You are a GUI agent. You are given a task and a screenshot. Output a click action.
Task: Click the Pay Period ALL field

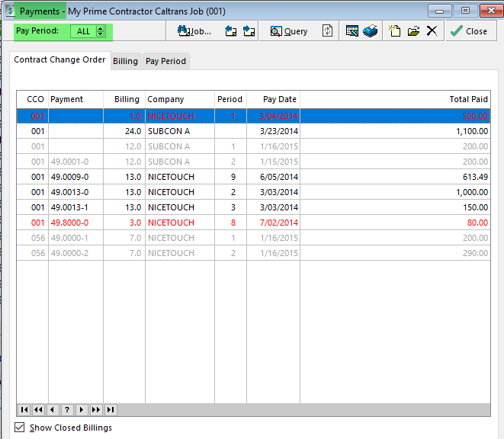click(x=84, y=31)
